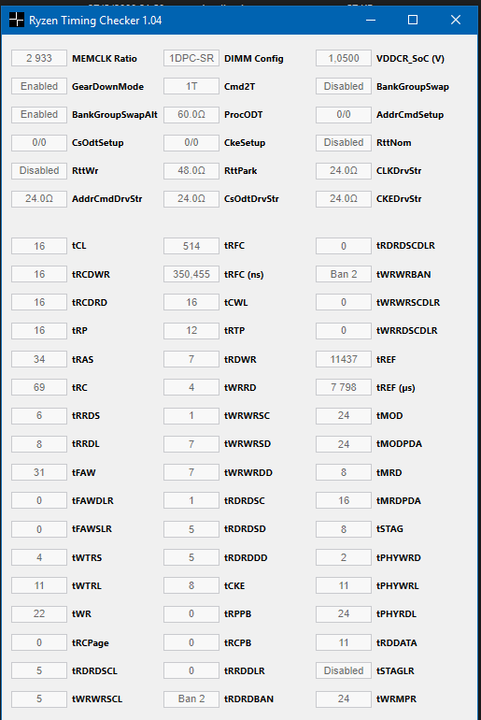
Task: Select the MEMCLK Ratio value field
Action: point(39,58)
